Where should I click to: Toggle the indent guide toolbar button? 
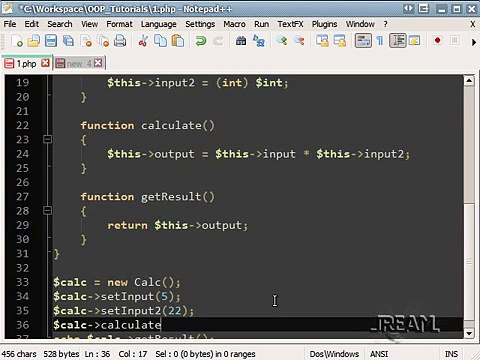398,41
